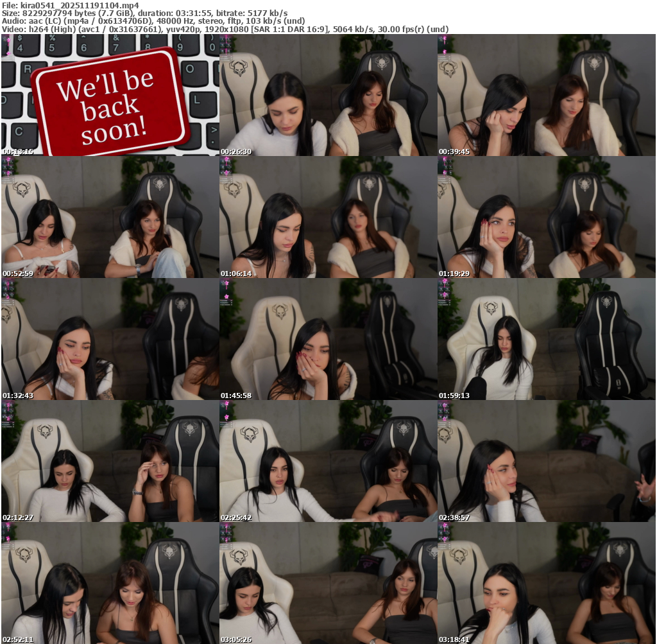The image size is (657, 644).
Task: Click the Audio line showing aac (LC)
Action: tap(153, 21)
